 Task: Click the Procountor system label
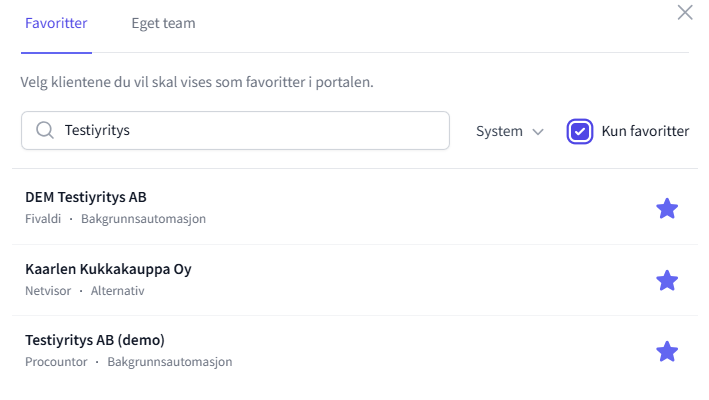(x=56, y=361)
